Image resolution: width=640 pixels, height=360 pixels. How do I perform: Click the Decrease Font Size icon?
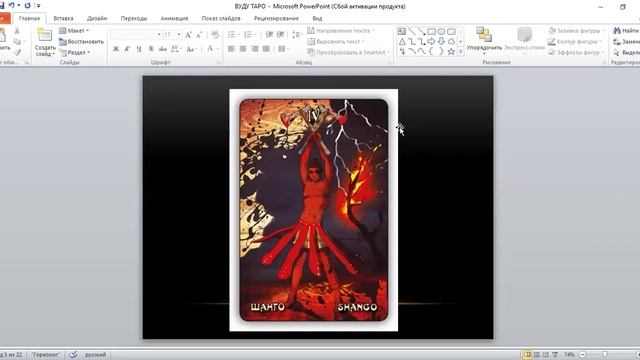tap(199, 35)
